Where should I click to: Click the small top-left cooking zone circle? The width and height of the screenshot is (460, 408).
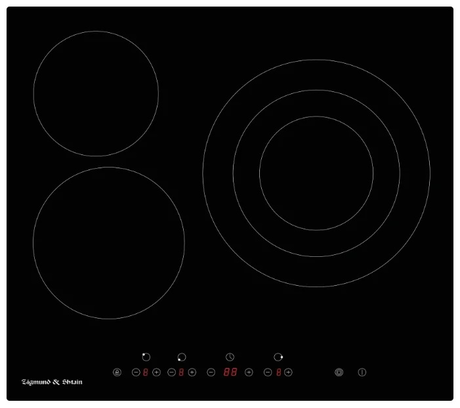(96, 94)
